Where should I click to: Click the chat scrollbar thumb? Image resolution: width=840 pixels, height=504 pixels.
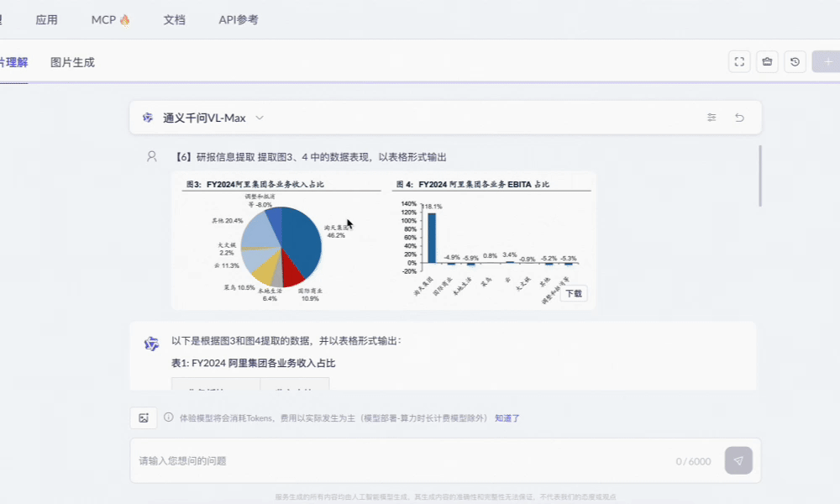click(759, 176)
